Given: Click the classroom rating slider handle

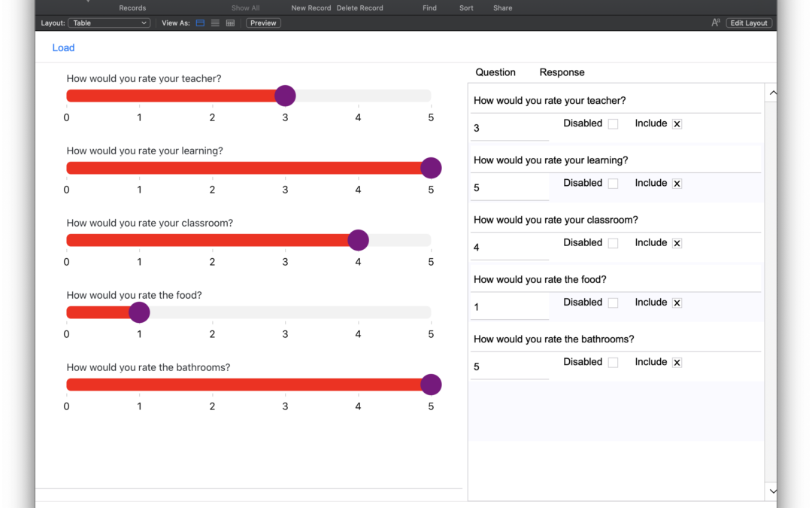Looking at the screenshot, I should click(358, 240).
